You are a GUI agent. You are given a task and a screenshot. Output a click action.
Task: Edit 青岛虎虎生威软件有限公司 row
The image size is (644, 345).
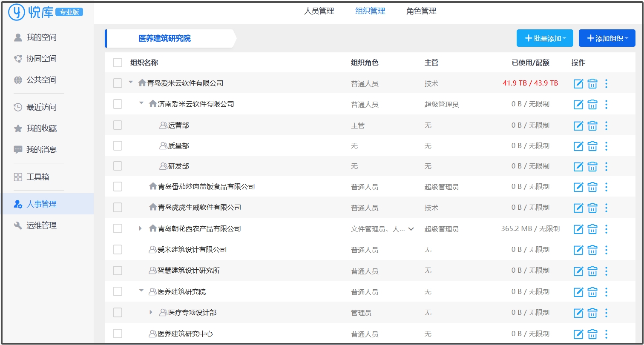pos(578,208)
